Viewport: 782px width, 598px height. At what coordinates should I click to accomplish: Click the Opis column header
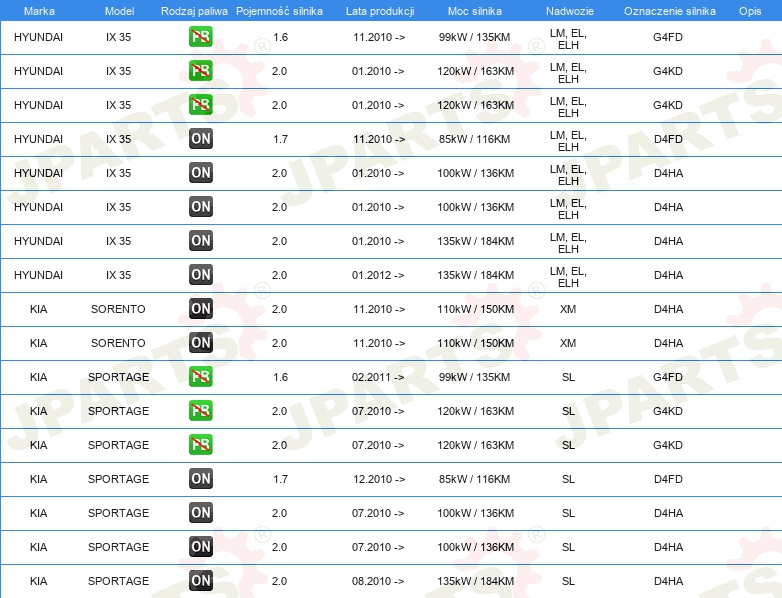coord(749,10)
